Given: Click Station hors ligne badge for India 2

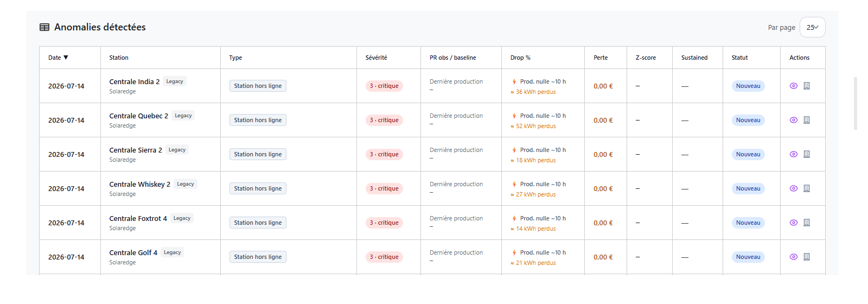Looking at the screenshot, I should [258, 86].
